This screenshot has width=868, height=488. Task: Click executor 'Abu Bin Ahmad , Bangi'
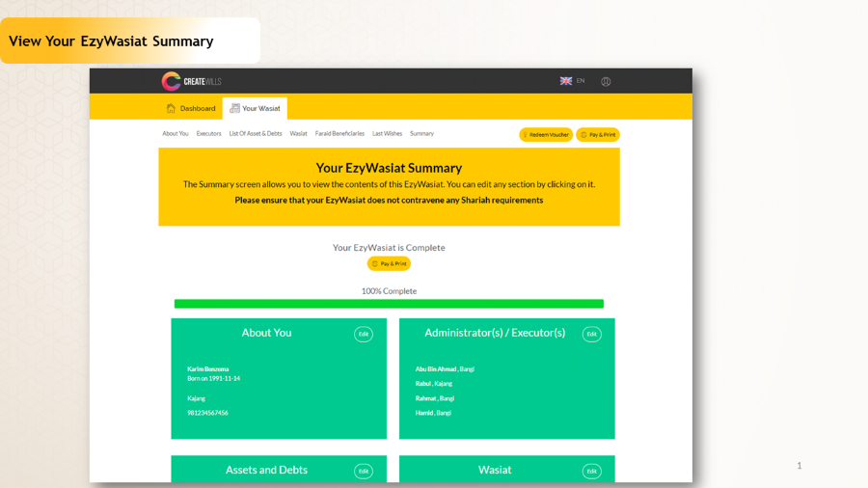[445, 369]
